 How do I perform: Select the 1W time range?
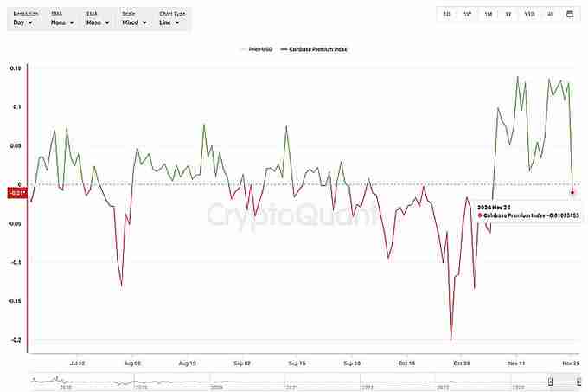pos(467,14)
